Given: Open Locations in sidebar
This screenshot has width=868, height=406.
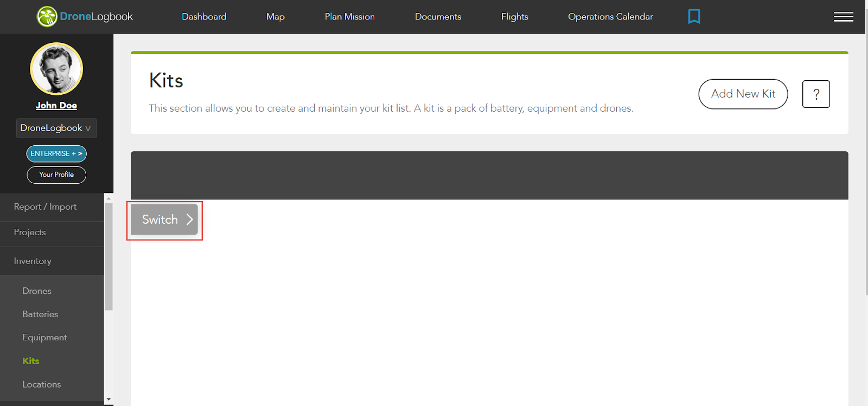Looking at the screenshot, I should pos(42,384).
